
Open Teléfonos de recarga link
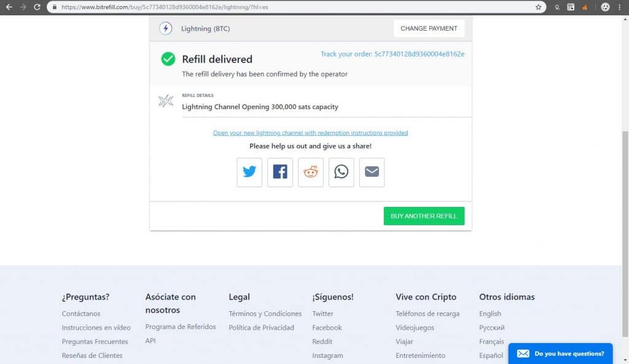coord(428,314)
